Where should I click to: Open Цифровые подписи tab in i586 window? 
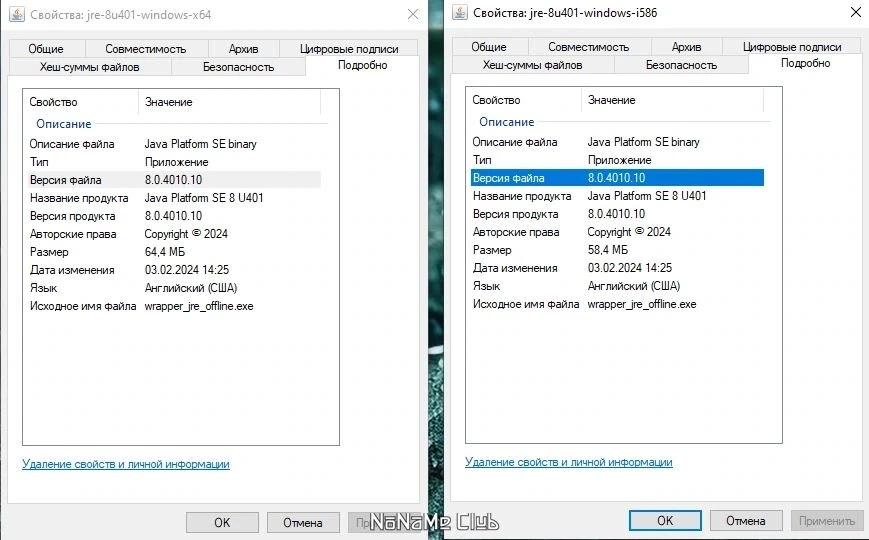pyautogui.click(x=792, y=47)
